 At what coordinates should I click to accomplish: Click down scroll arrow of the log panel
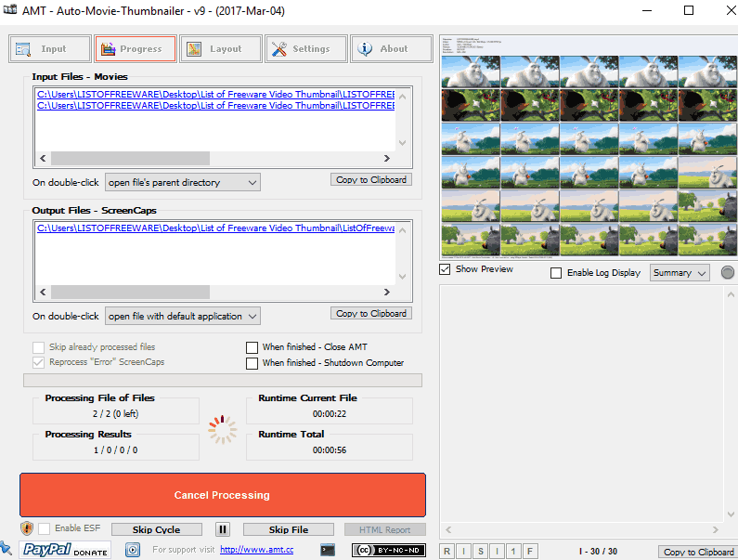731,514
